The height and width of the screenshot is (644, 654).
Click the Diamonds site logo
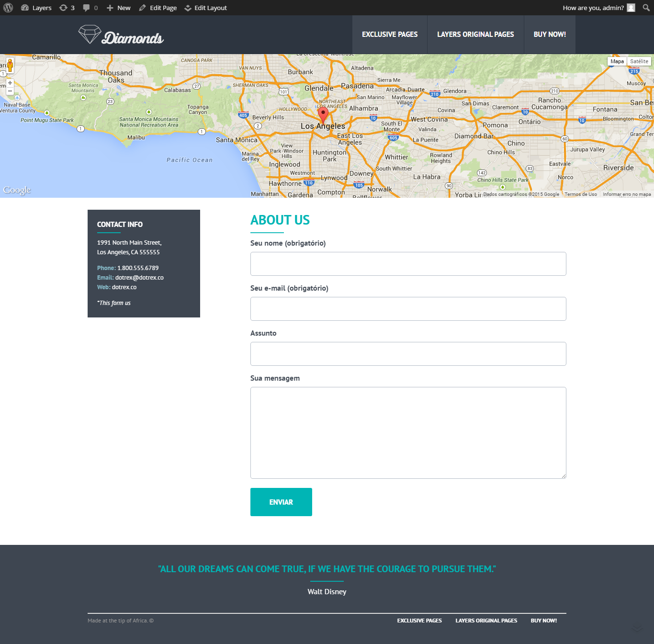click(x=121, y=35)
